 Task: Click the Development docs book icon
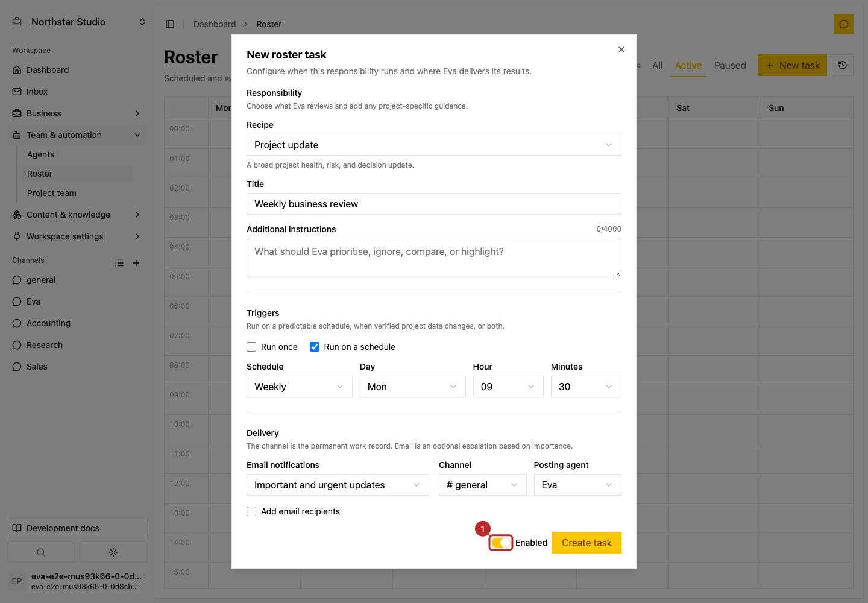(x=17, y=528)
